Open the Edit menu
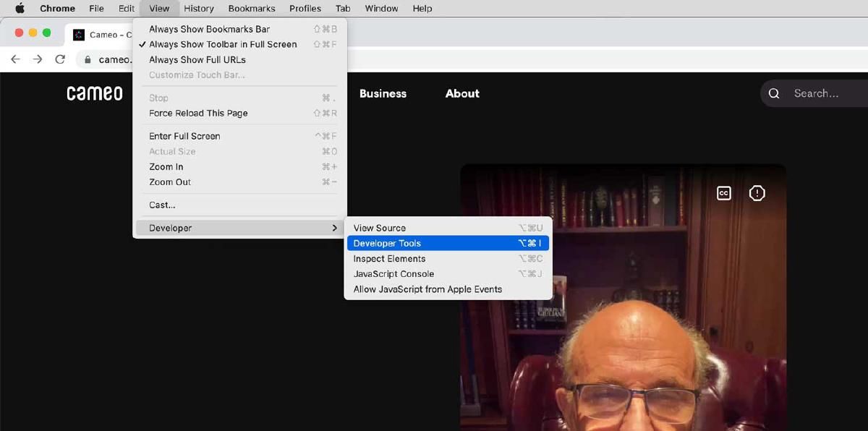Screen dimensions: 868x431 pyautogui.click(x=127, y=9)
